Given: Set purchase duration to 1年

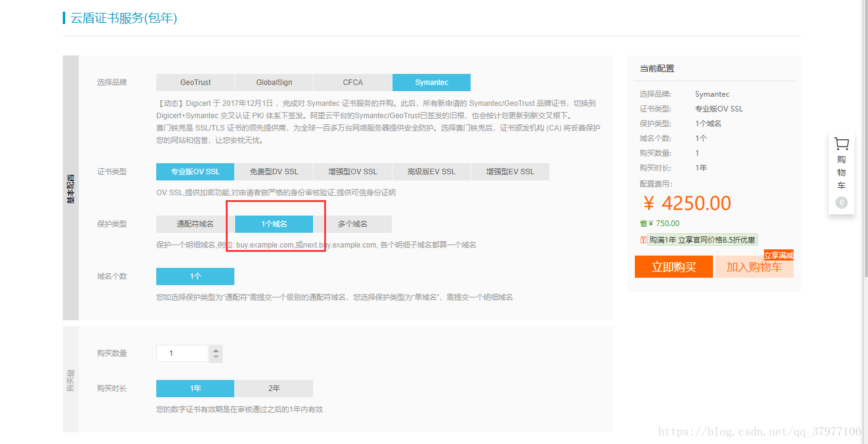Looking at the screenshot, I should tap(195, 389).
